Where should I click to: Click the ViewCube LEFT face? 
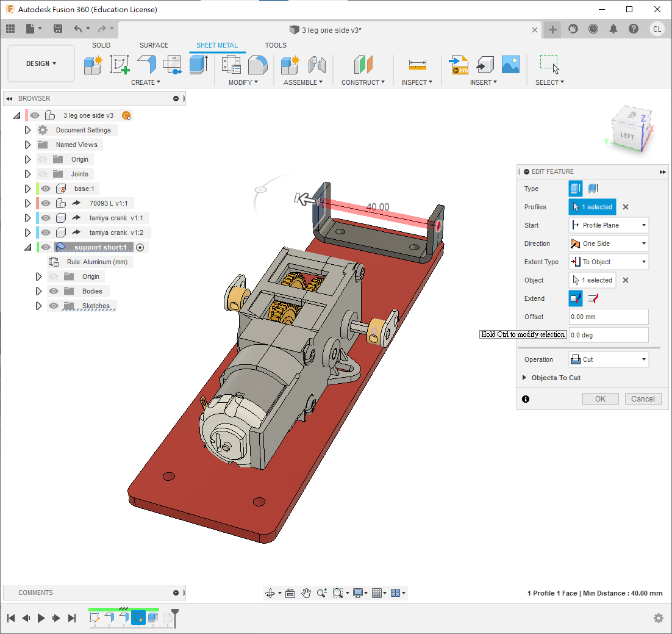click(627, 135)
